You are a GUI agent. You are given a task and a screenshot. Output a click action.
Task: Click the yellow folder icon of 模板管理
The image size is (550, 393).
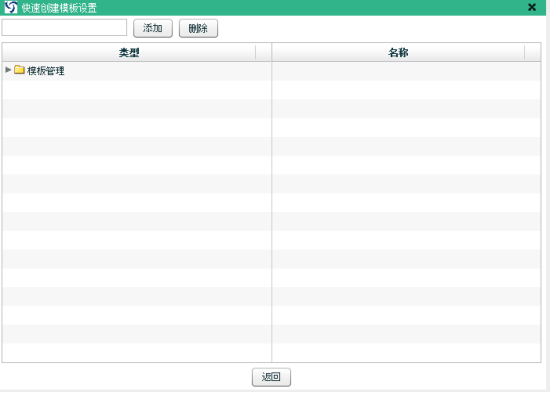click(19, 70)
